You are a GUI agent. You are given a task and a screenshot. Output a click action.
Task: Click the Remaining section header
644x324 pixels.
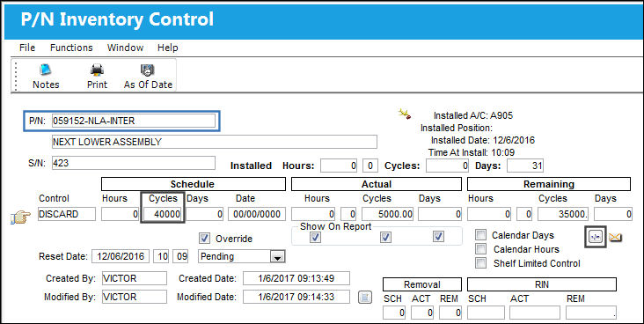[x=549, y=184]
